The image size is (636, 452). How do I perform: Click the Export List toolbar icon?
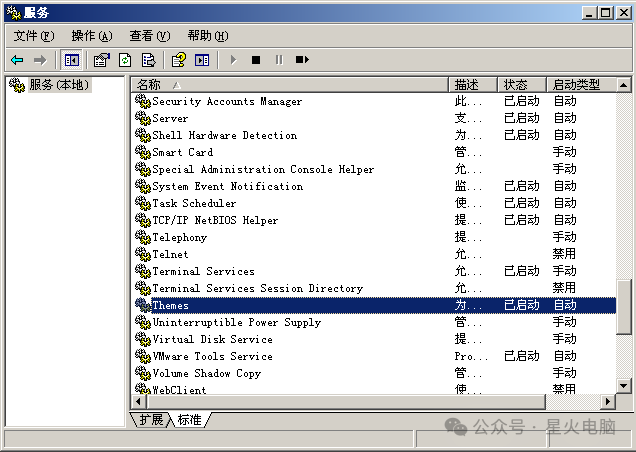click(148, 60)
